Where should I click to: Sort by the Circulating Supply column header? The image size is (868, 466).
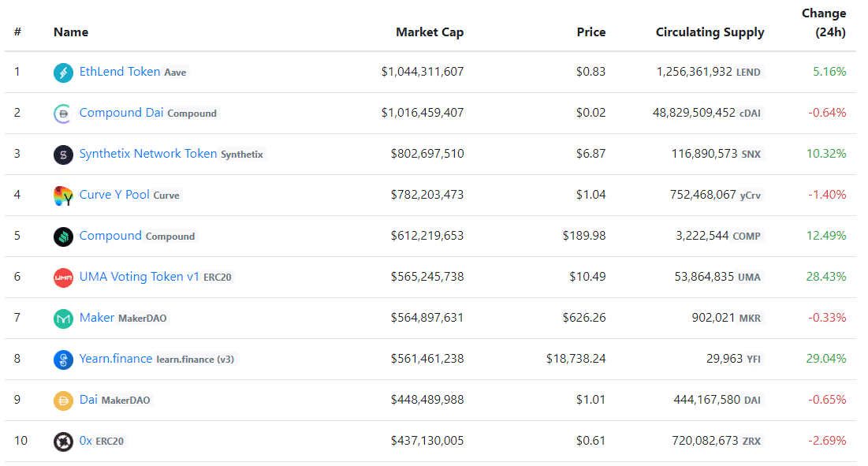[710, 32]
